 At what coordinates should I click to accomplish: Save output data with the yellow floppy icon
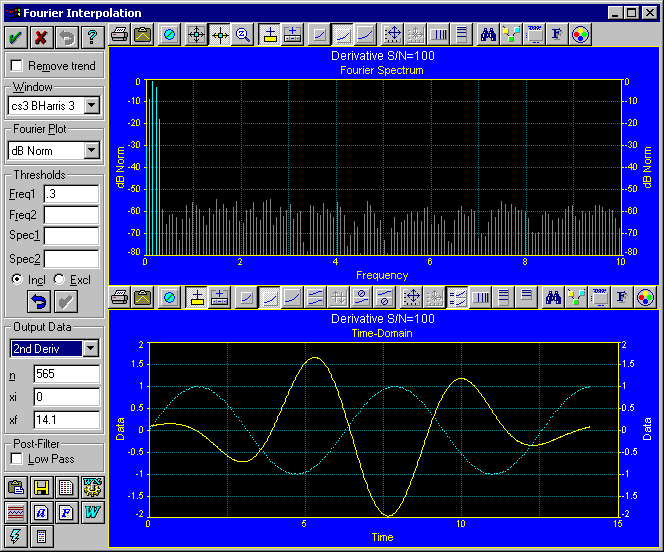tap(42, 487)
